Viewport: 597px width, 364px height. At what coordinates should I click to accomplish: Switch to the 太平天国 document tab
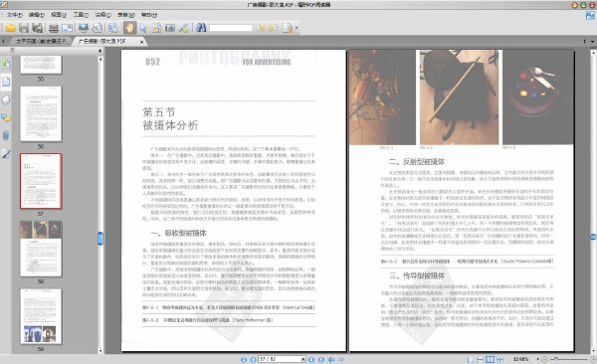pos(41,41)
